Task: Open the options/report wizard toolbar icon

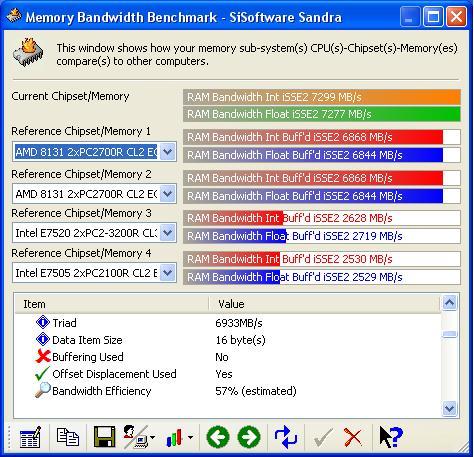Action: pyautogui.click(x=30, y=437)
